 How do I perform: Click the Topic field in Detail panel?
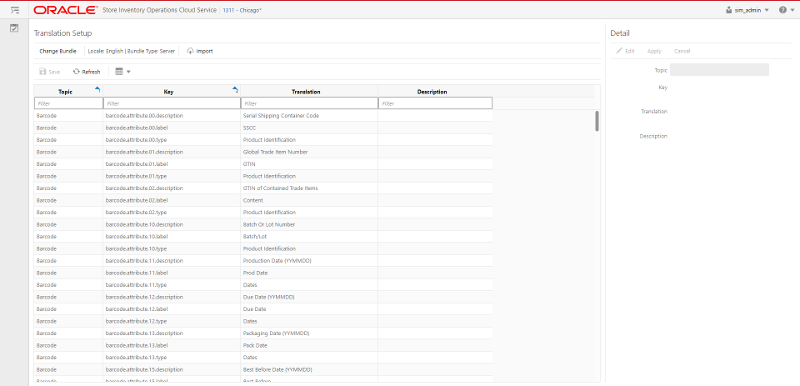click(719, 70)
